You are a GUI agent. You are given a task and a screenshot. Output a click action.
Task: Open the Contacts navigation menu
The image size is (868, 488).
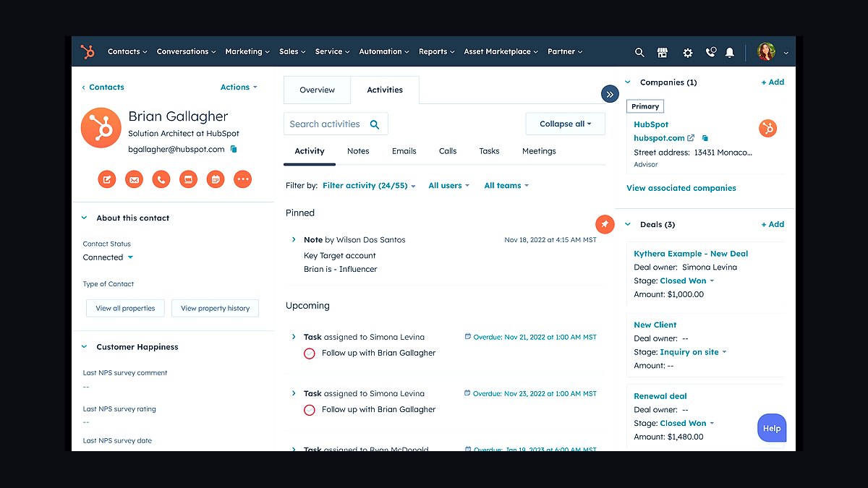(x=127, y=52)
